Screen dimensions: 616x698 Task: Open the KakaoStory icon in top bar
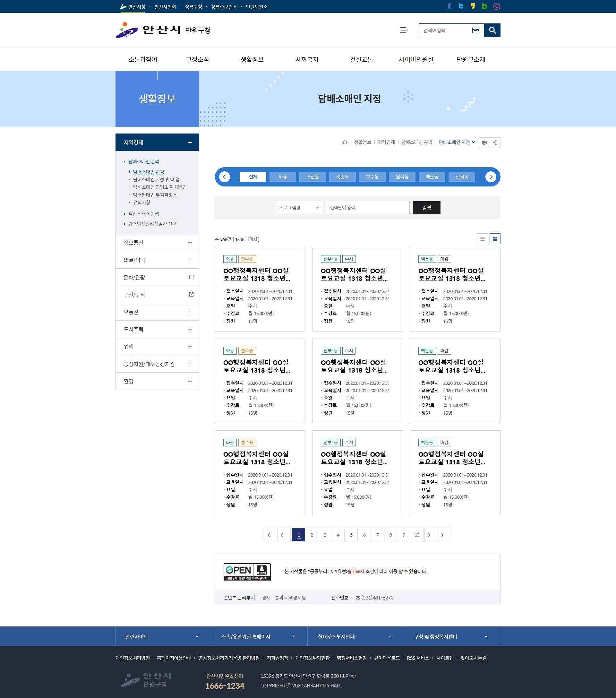tap(473, 6)
